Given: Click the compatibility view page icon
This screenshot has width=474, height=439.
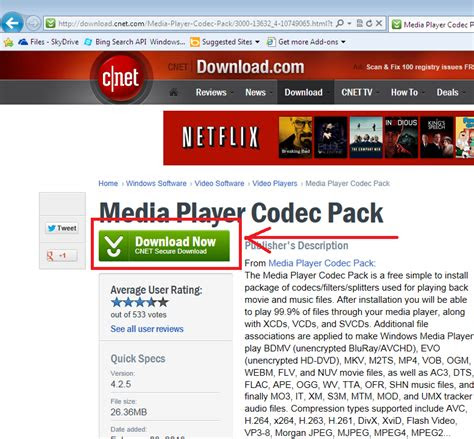Looking at the screenshot, I should tap(360, 23).
